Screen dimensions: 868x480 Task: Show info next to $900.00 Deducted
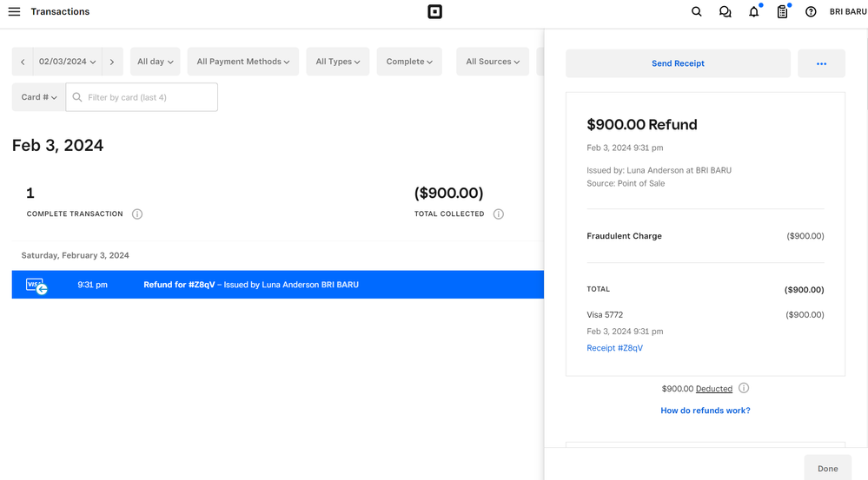tap(744, 389)
